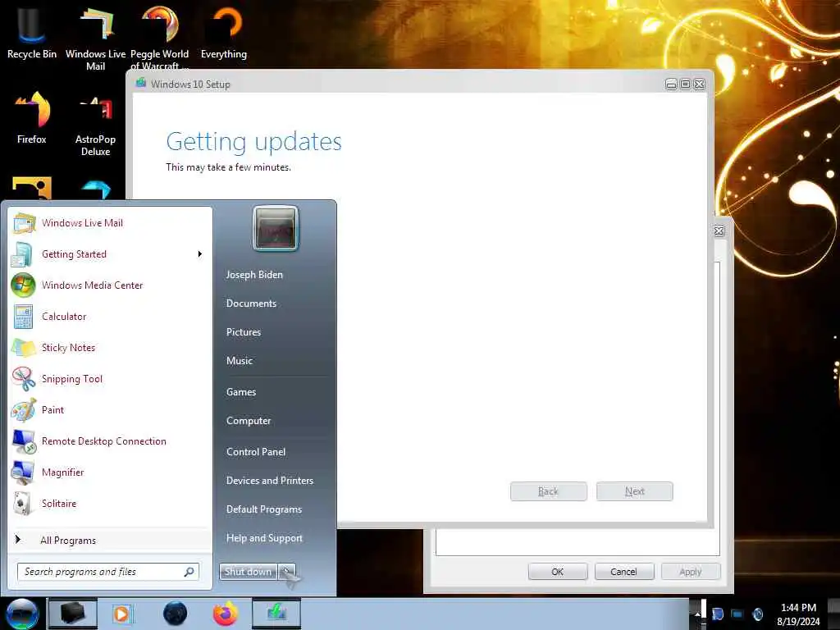Show hidden tray icons arrow
The height and width of the screenshot is (630, 840).
(698, 614)
